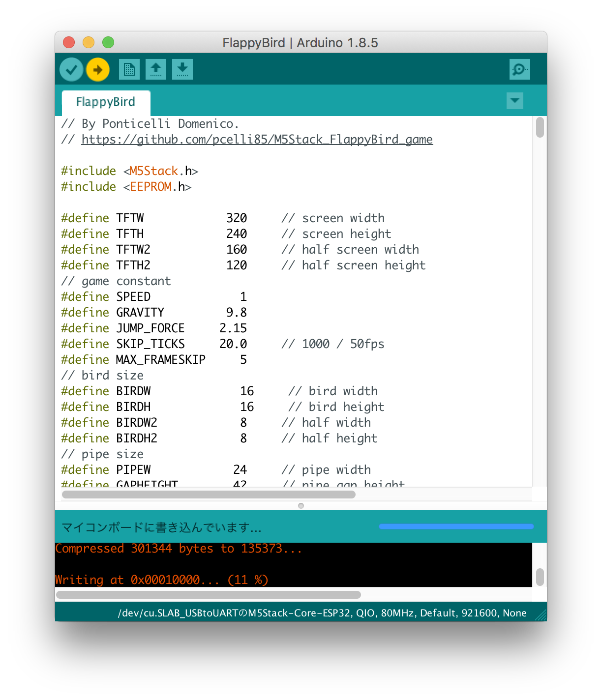Screen dimensions: 602x700
Task: Open the Serial Monitor
Action: [x=520, y=69]
